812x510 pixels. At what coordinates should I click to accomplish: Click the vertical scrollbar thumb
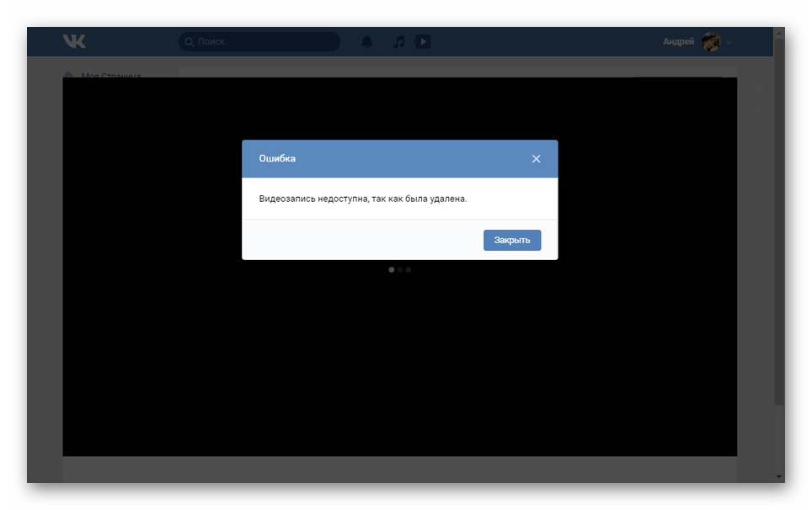[x=779, y=222]
